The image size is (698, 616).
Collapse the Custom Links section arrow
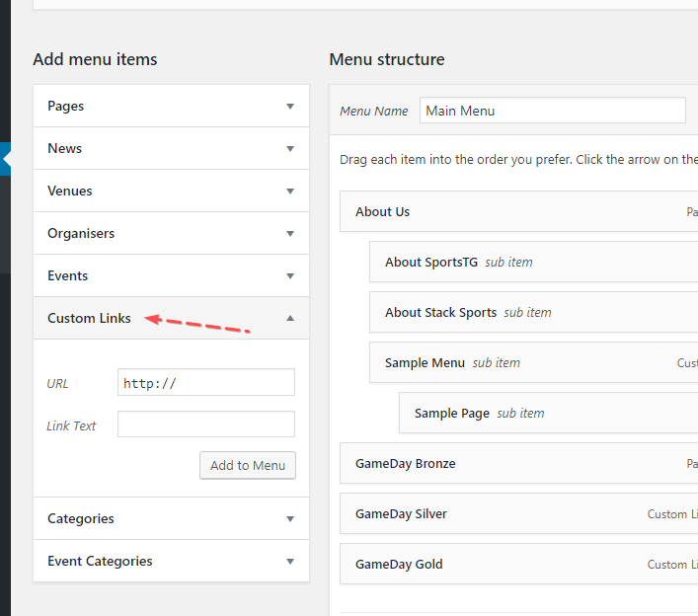point(290,319)
